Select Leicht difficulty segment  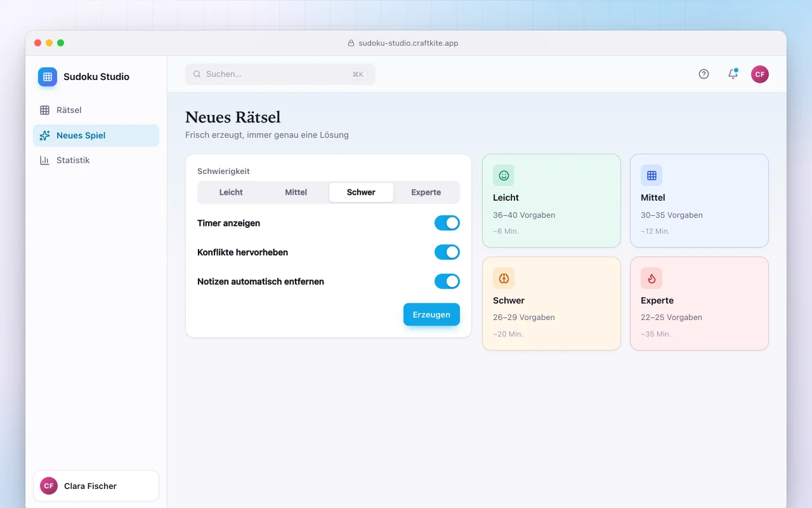(x=231, y=192)
